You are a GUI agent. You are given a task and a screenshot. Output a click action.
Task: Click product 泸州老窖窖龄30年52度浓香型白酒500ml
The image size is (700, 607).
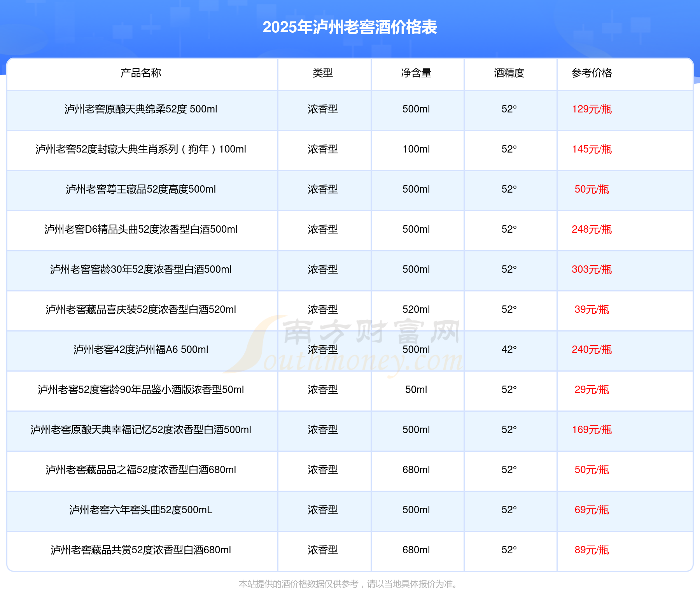[x=141, y=269]
